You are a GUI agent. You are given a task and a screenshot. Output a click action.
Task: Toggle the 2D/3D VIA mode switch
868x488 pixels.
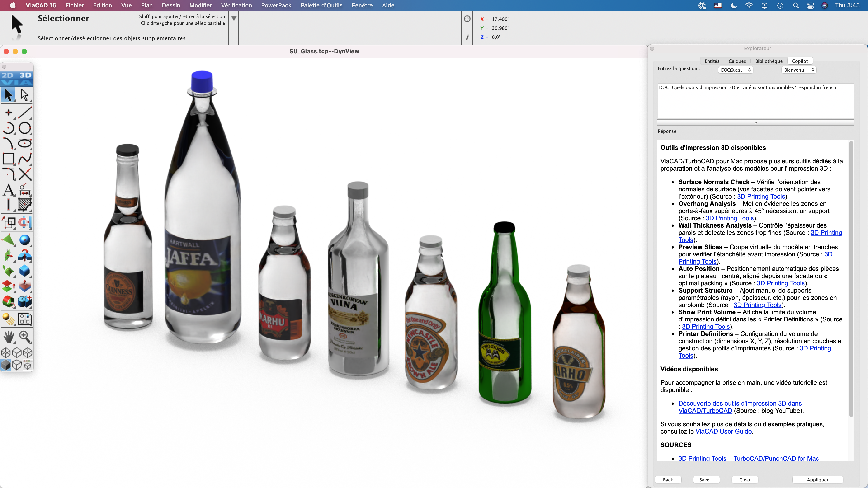point(17,78)
